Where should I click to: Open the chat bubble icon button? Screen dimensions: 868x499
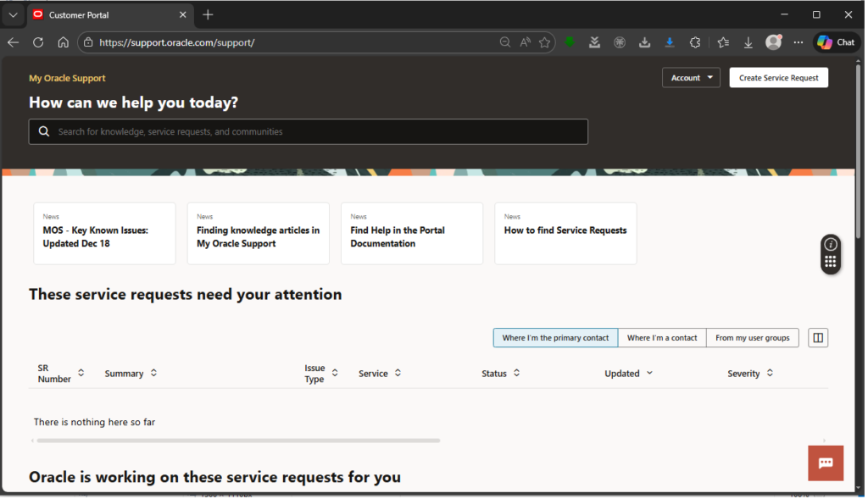tap(825, 463)
